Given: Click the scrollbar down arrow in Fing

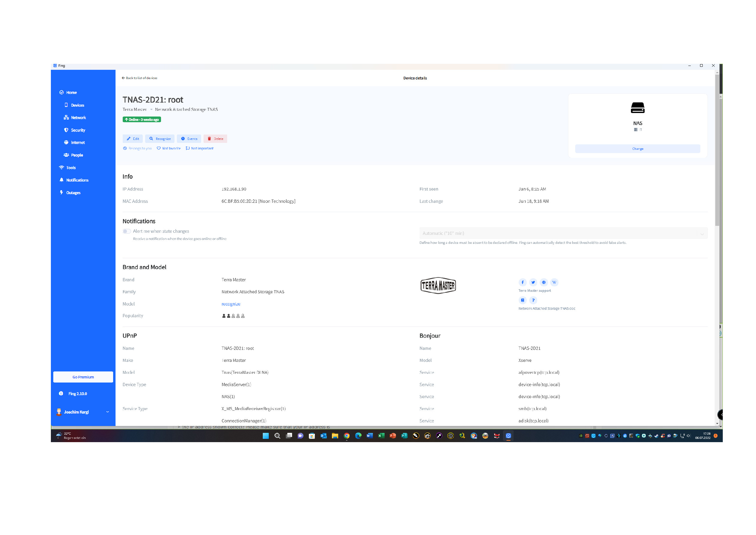Looking at the screenshot, I should pos(717,423).
